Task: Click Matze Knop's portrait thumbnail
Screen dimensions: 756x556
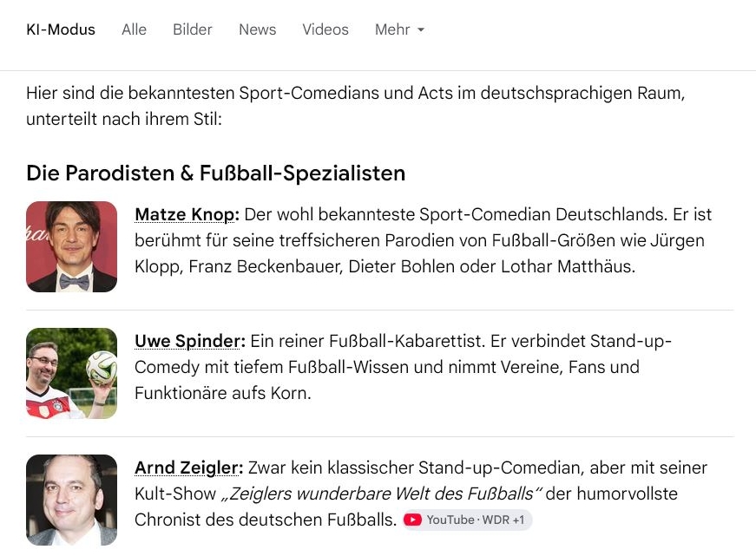Action: point(71,246)
